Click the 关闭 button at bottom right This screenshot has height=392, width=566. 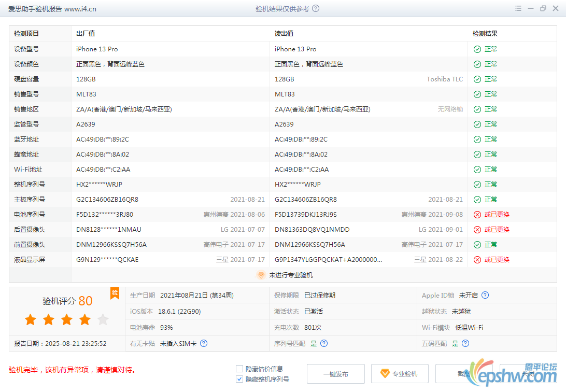pyautogui.click(x=528, y=374)
